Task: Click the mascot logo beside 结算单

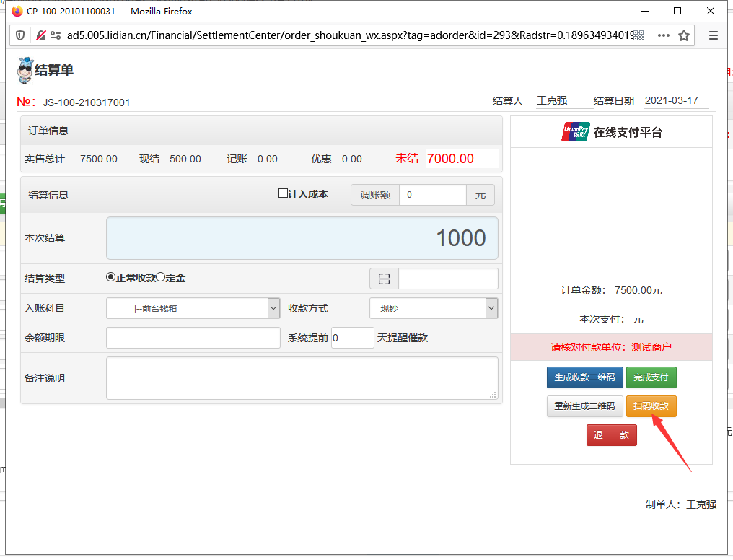Action: [25, 71]
